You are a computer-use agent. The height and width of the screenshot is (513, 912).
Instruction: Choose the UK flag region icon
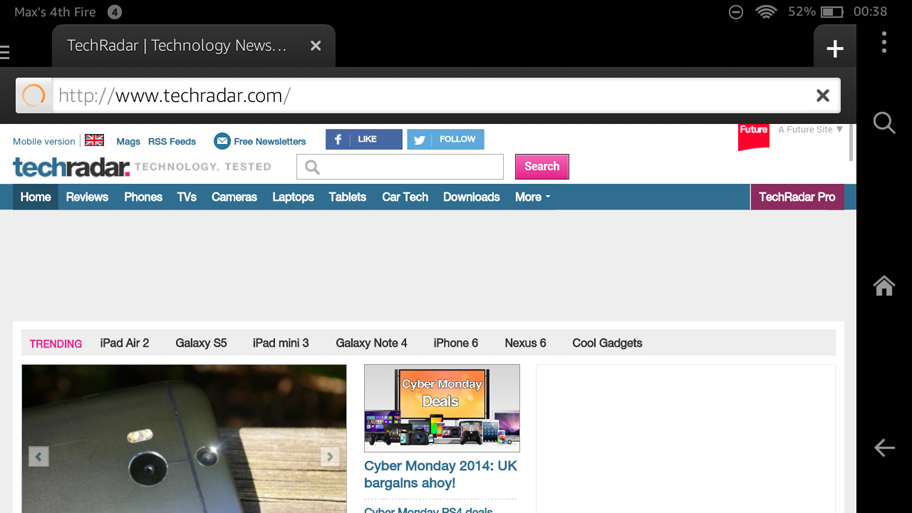94,140
